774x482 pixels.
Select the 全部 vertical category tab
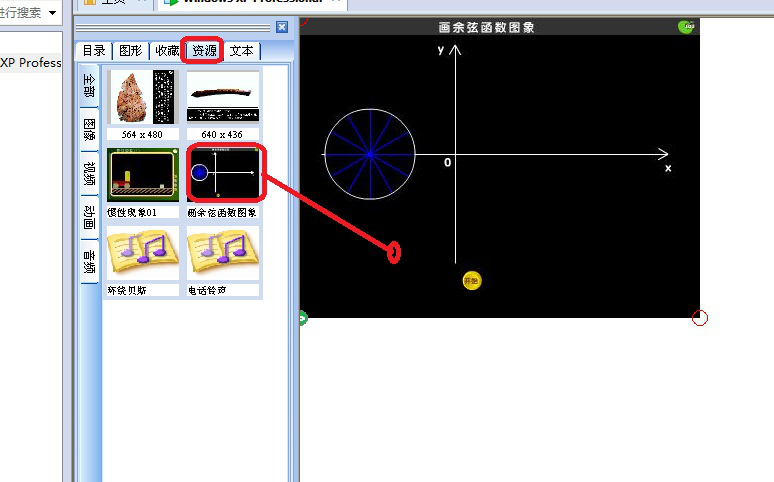pyautogui.click(x=89, y=85)
